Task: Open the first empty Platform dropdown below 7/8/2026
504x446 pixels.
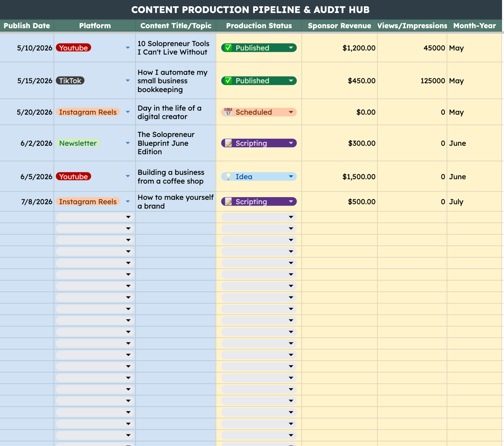Action: click(x=95, y=217)
